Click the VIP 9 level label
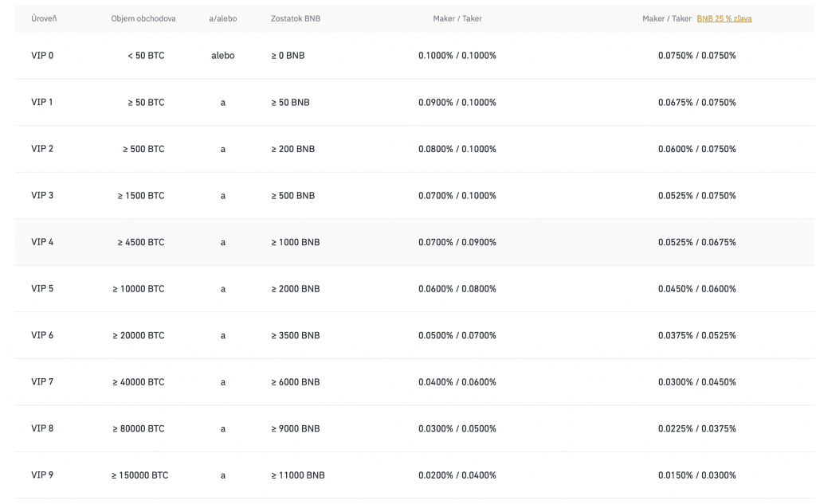Image resolution: width=816 pixels, height=504 pixels. click(42, 475)
